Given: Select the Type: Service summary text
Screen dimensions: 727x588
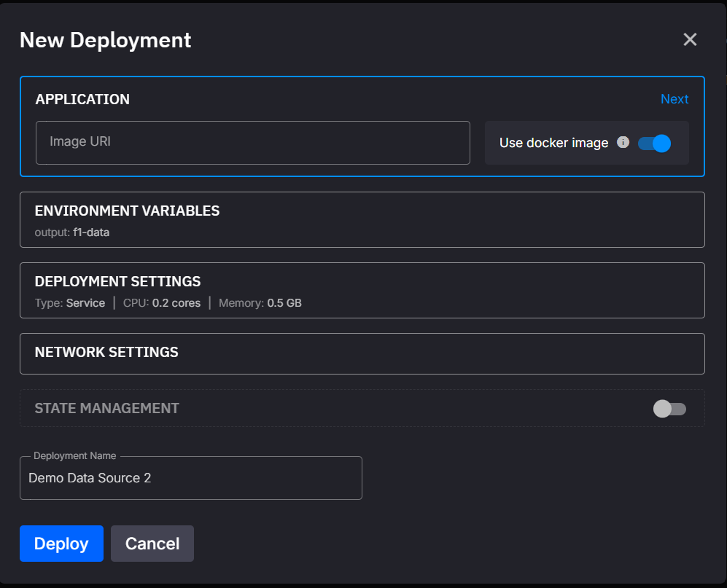Looking at the screenshot, I should 70,303.
